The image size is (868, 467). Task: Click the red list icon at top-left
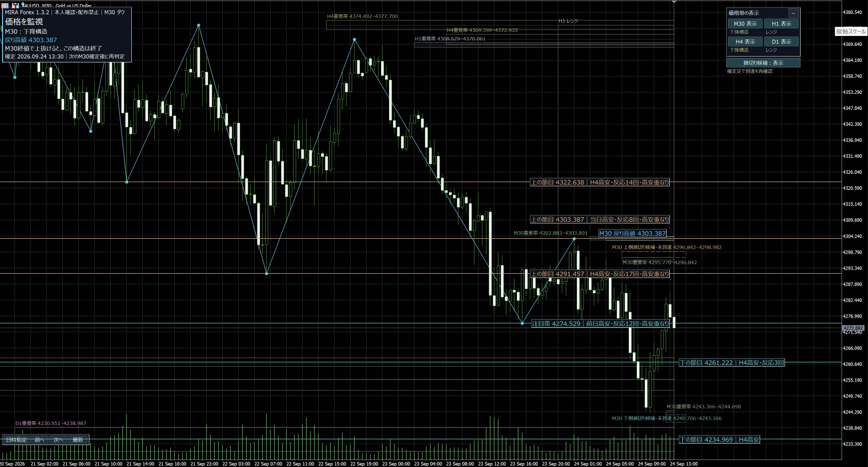[5, 5]
